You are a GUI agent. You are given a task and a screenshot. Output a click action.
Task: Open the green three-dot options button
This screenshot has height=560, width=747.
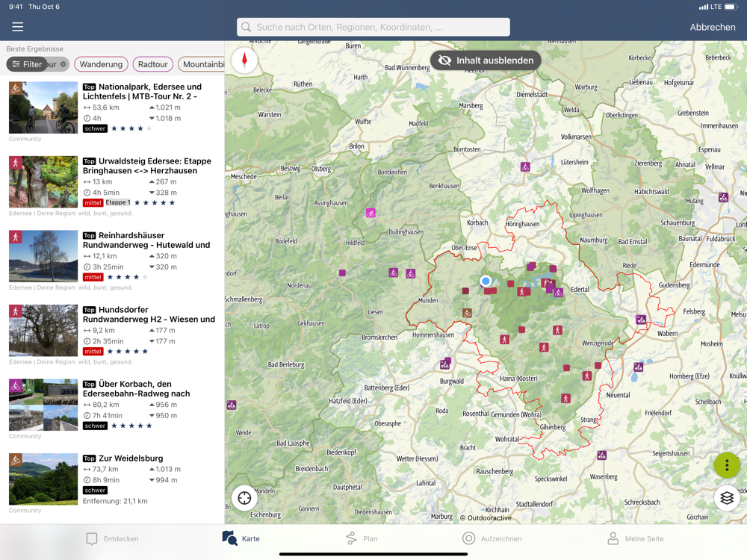(x=727, y=465)
